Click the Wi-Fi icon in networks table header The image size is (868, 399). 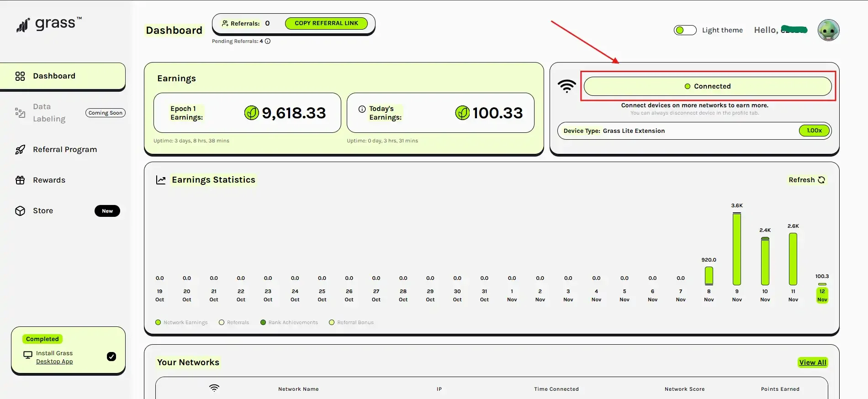(x=214, y=388)
